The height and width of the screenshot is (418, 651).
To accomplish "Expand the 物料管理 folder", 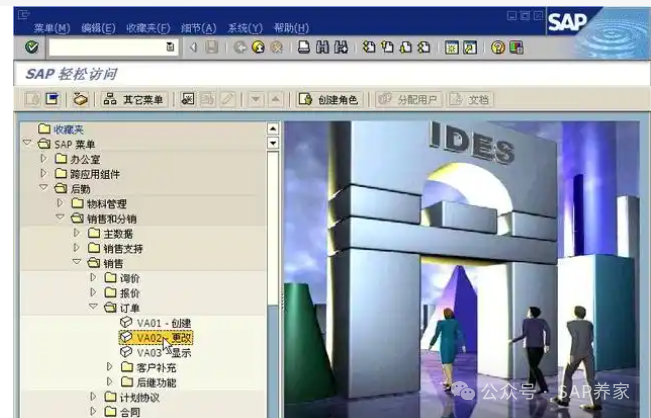I will coord(60,203).
